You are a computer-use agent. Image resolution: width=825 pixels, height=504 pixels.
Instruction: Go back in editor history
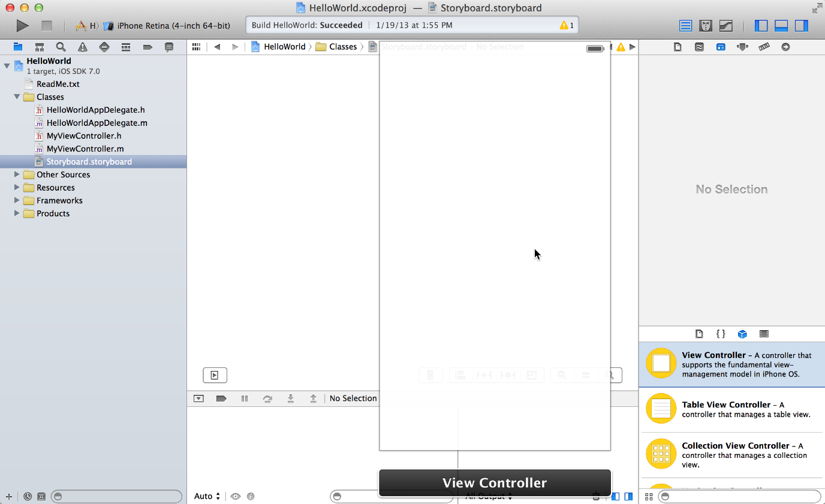click(x=217, y=47)
